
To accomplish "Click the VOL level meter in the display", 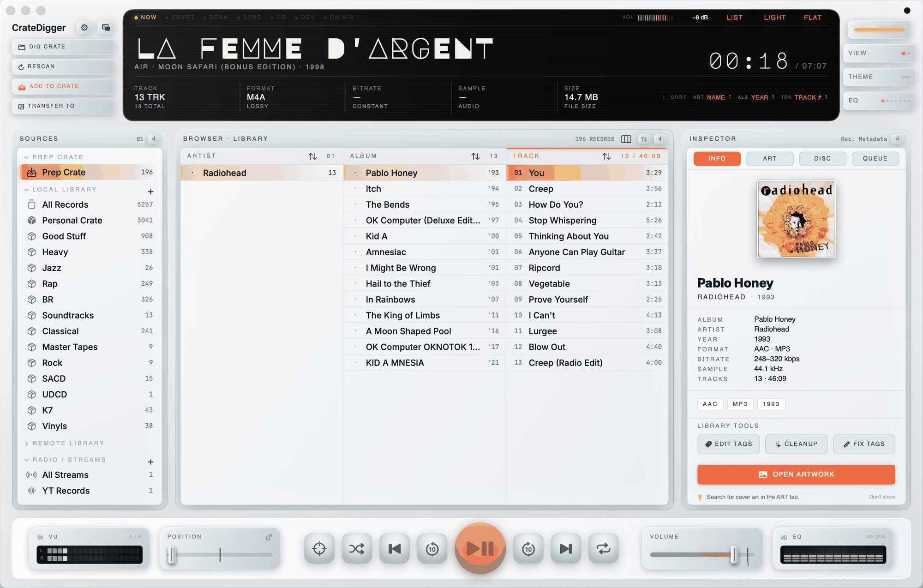I will pyautogui.click(x=655, y=18).
